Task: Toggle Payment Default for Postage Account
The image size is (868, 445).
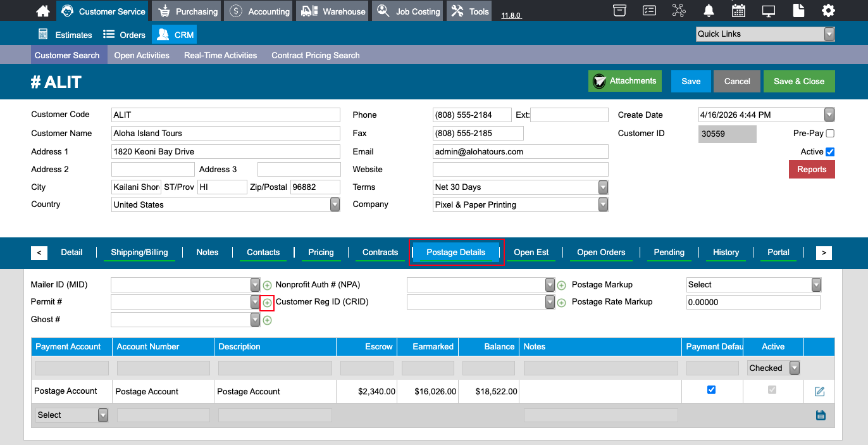Action: click(x=711, y=390)
